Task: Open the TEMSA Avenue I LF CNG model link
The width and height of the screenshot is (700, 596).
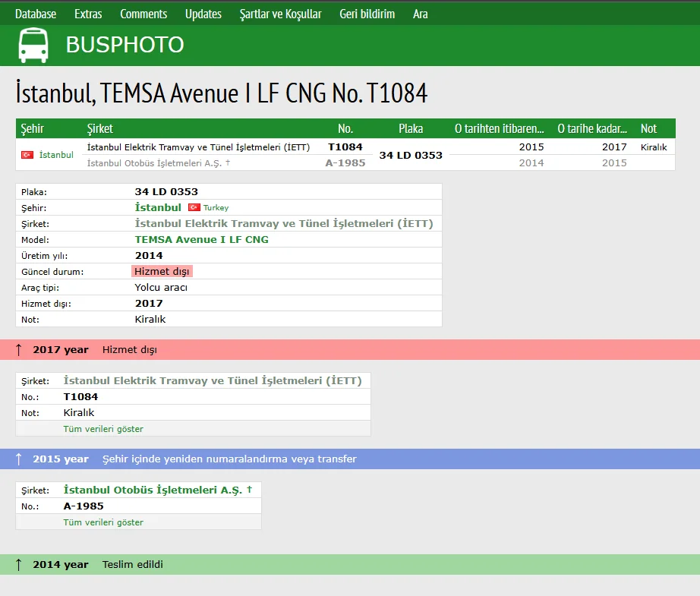Action: point(201,239)
